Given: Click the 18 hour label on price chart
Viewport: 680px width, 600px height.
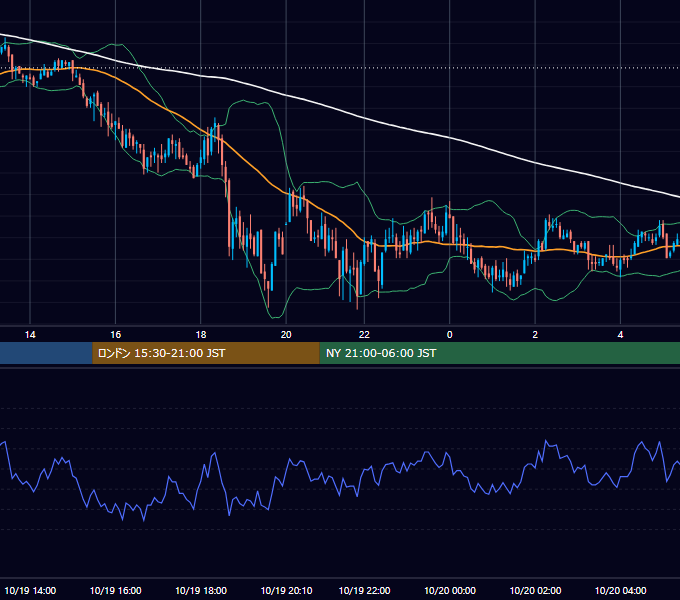Looking at the screenshot, I should [201, 335].
